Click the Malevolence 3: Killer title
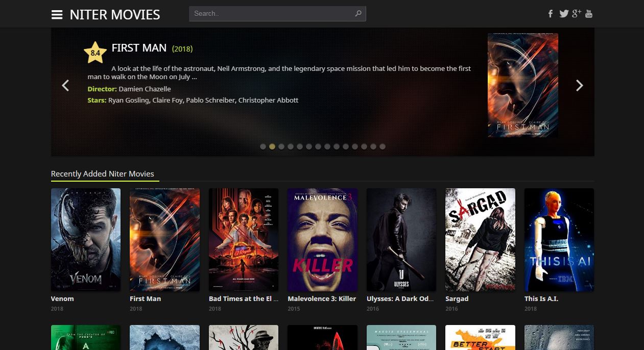 coord(322,299)
